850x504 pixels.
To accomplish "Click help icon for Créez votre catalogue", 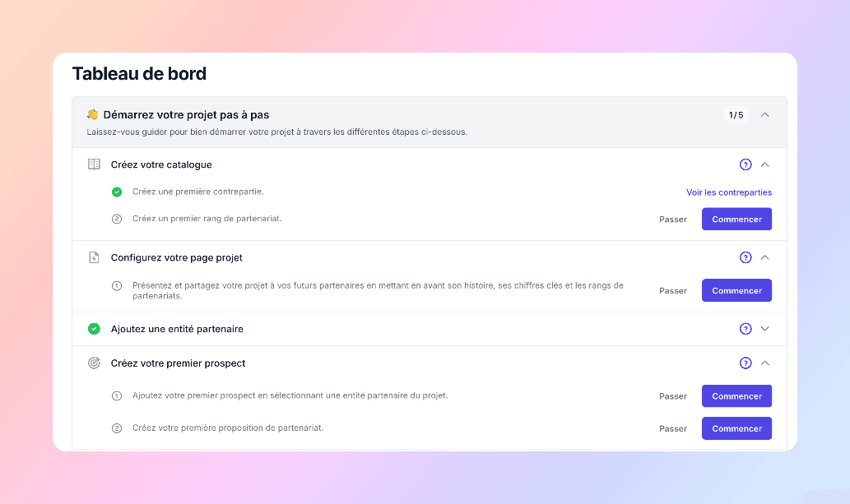I will pyautogui.click(x=745, y=164).
